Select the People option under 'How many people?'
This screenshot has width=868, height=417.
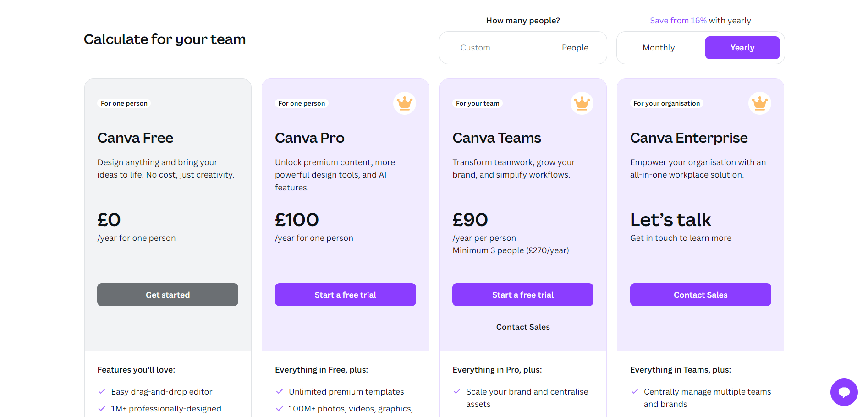(x=575, y=47)
